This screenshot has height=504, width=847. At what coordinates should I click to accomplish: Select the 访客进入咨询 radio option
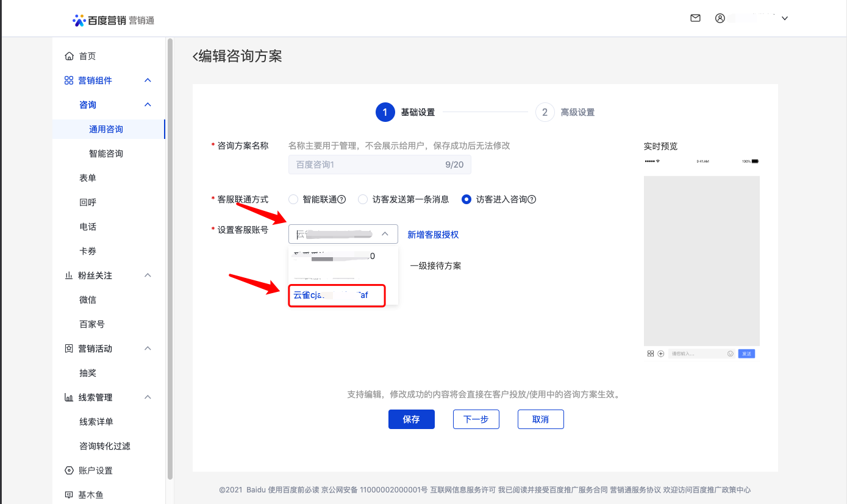465,199
